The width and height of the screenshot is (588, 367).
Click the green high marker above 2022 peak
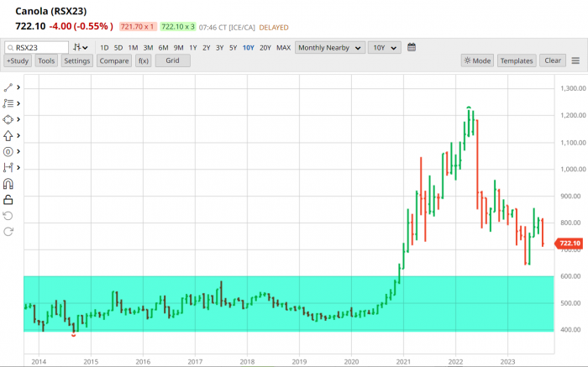point(469,107)
